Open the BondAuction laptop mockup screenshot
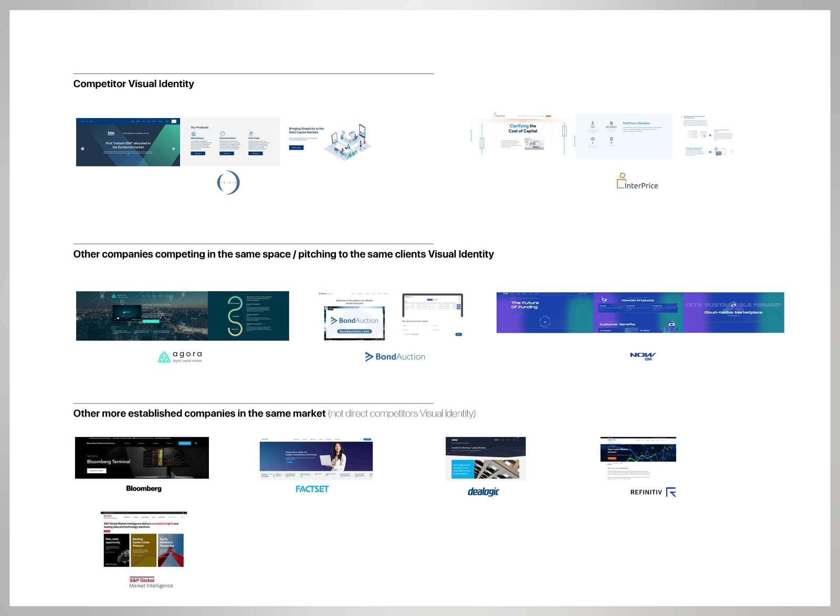Viewport: 840px width, 616px height. [x=355, y=317]
